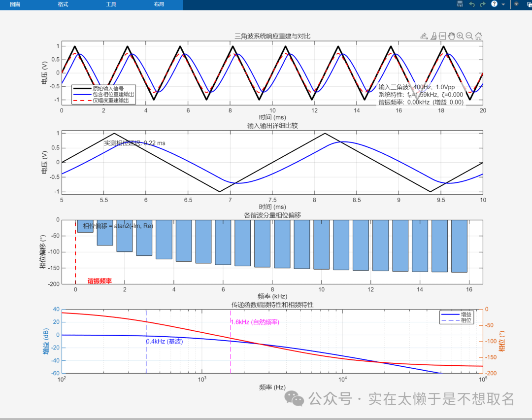Open the circular dropdown in the title bar

click(517, 3)
